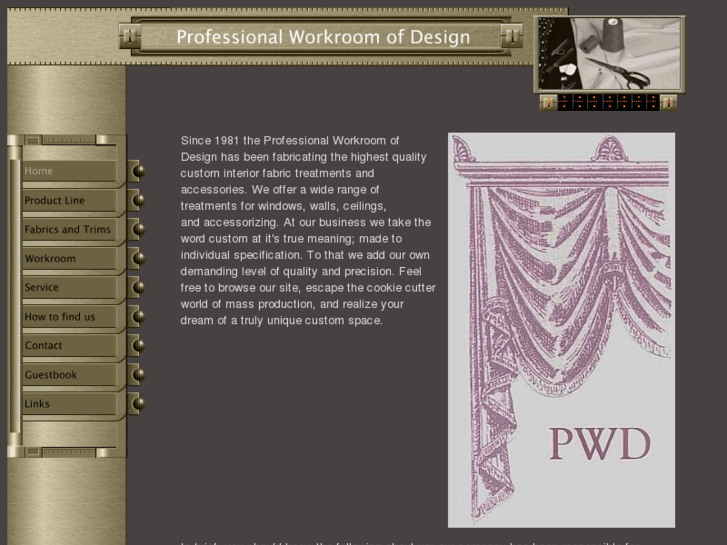
Task: Open the Contact page
Action: 70,346
